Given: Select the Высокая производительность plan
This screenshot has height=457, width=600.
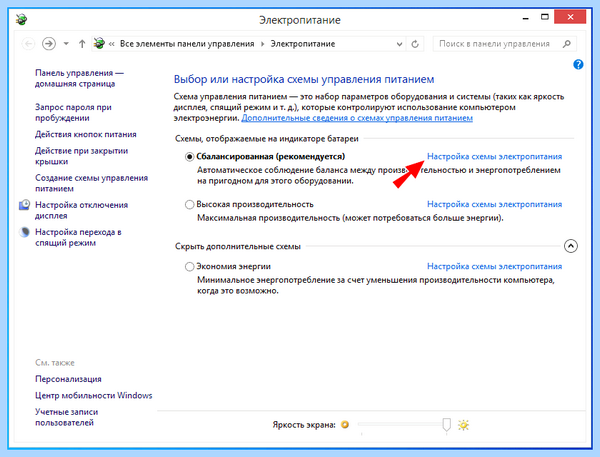Looking at the screenshot, I should 189,204.
